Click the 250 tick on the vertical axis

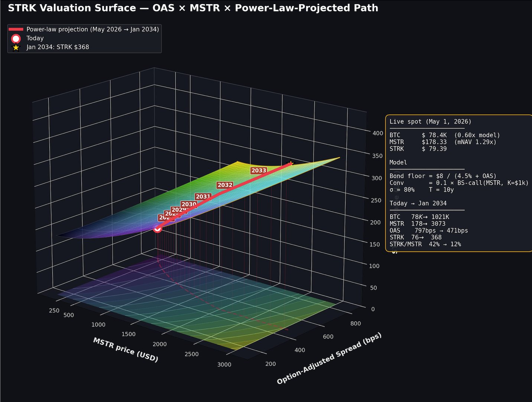point(376,200)
